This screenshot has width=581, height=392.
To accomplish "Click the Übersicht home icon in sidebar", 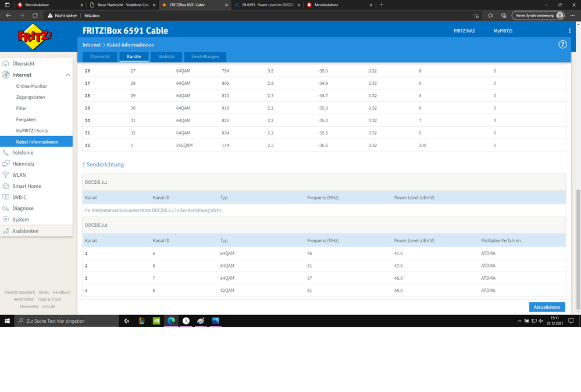I will pos(6,63).
